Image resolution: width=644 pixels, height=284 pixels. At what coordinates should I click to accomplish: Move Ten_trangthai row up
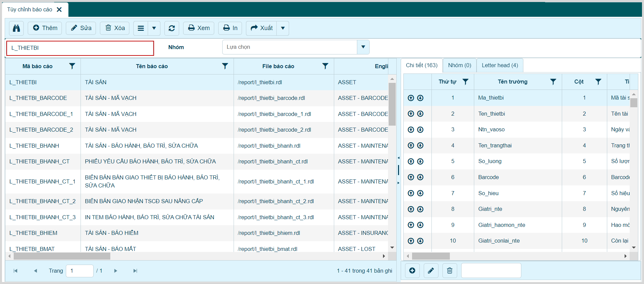[411, 145]
